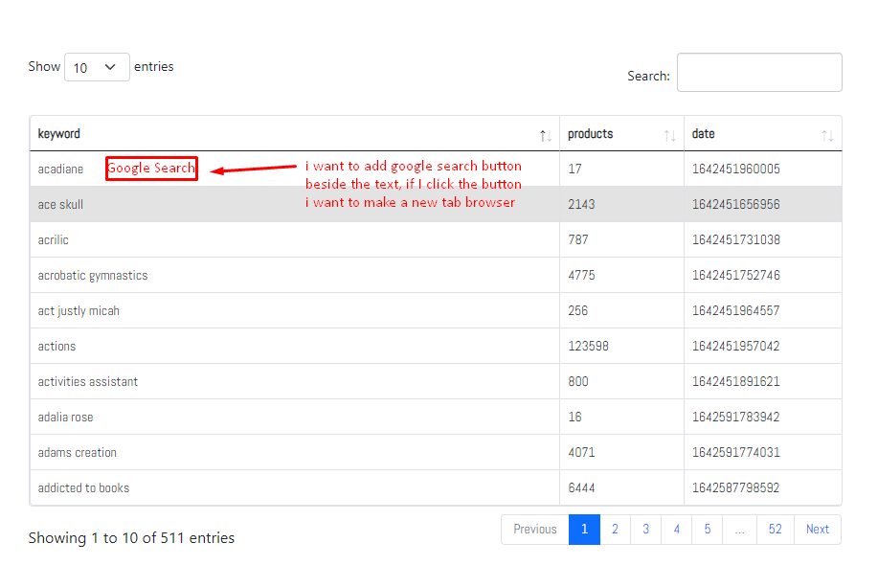Go to pagination page 4
878x588 pixels.
[676, 530]
